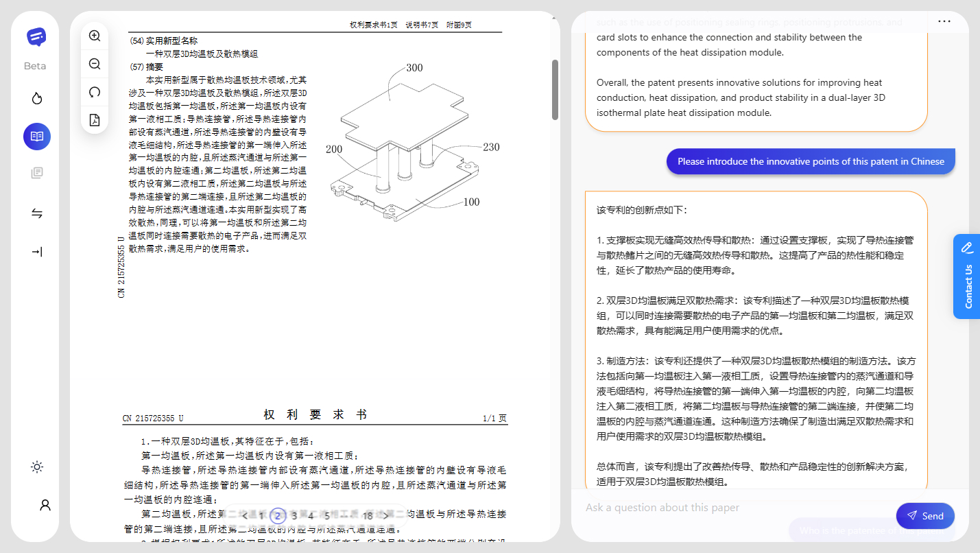
Task: Download the PDF file
Action: pyautogui.click(x=94, y=119)
